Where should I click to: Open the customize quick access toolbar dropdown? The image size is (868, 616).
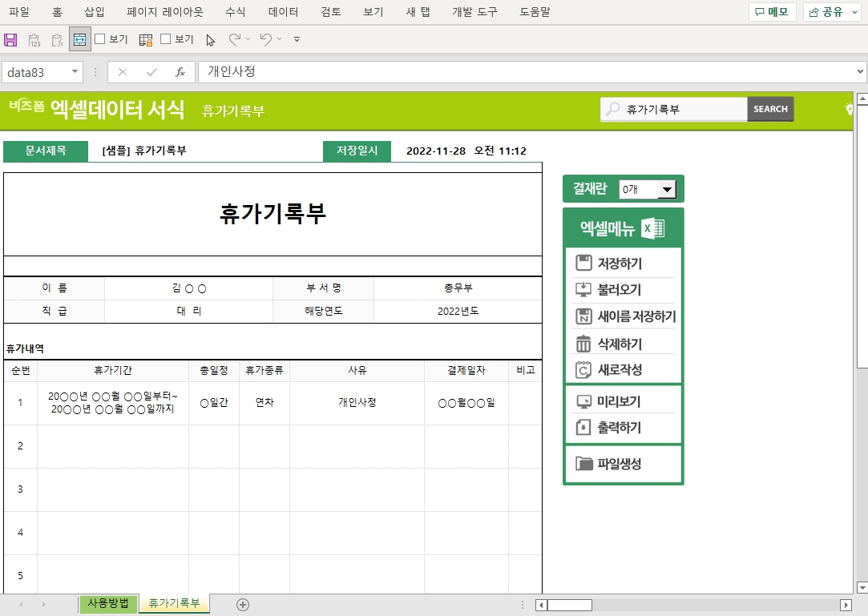click(297, 39)
